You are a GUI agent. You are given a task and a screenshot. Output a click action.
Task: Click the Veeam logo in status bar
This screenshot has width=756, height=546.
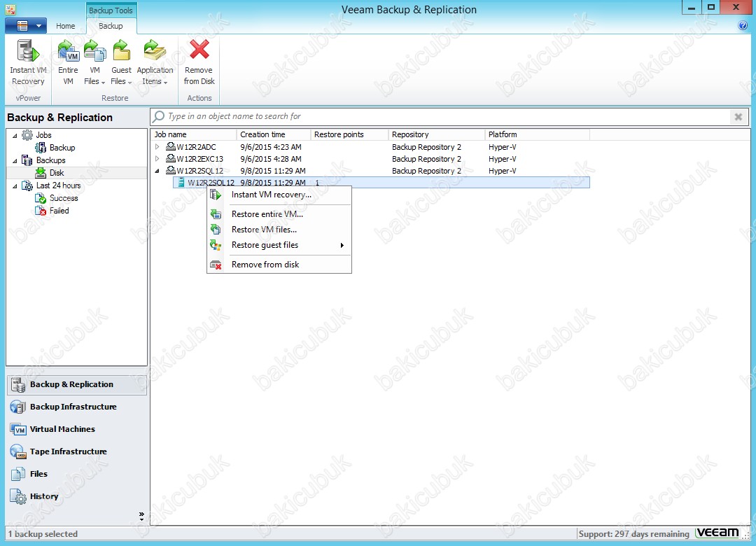[717, 533]
